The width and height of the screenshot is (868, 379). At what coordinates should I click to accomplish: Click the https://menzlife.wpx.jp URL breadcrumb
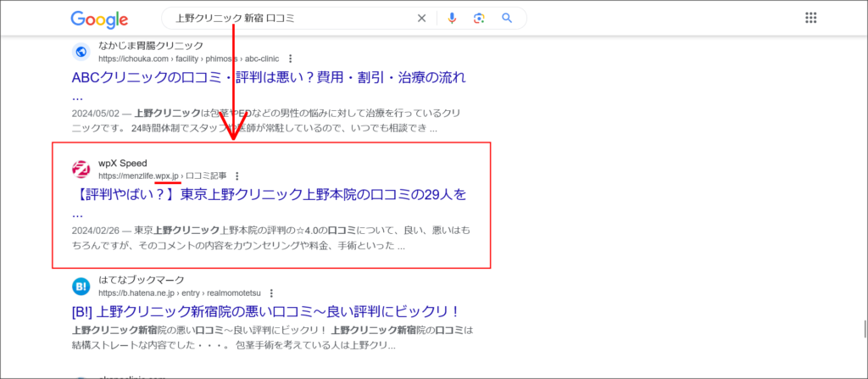pyautogui.click(x=162, y=176)
